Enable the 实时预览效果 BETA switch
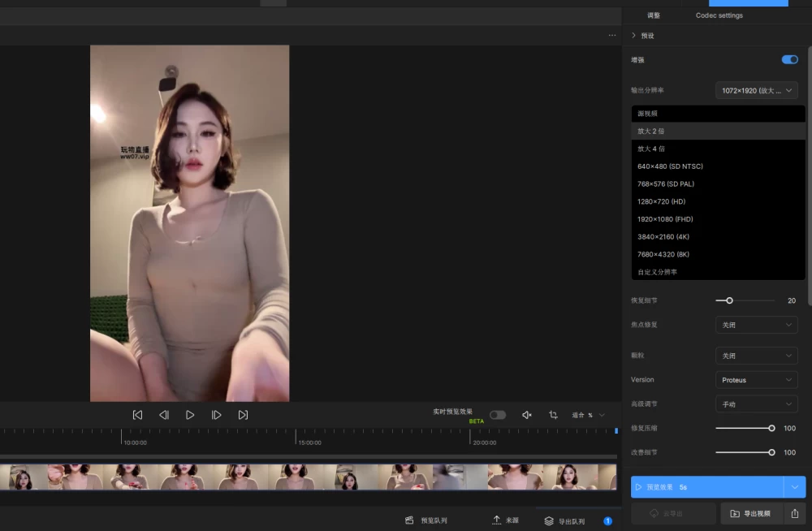812x531 pixels. coord(498,415)
